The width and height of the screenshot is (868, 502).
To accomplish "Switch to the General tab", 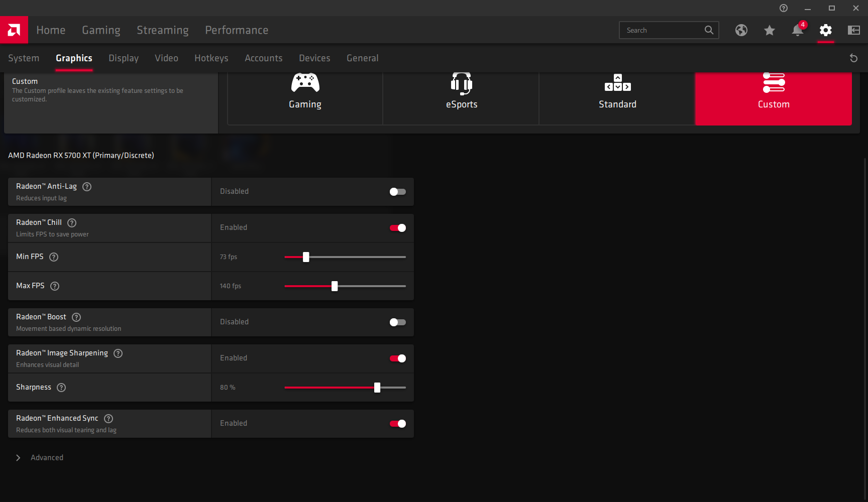I will point(363,58).
